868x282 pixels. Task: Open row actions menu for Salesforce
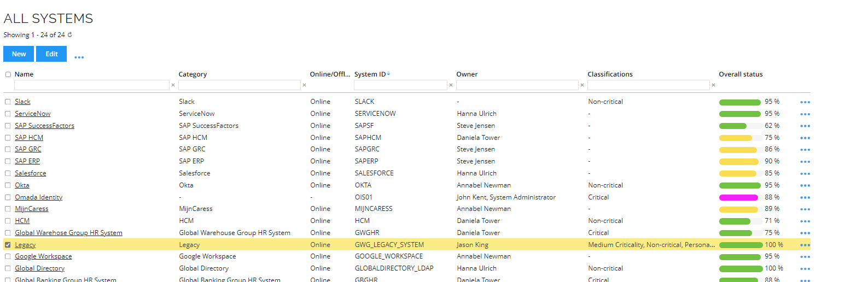[805, 174]
